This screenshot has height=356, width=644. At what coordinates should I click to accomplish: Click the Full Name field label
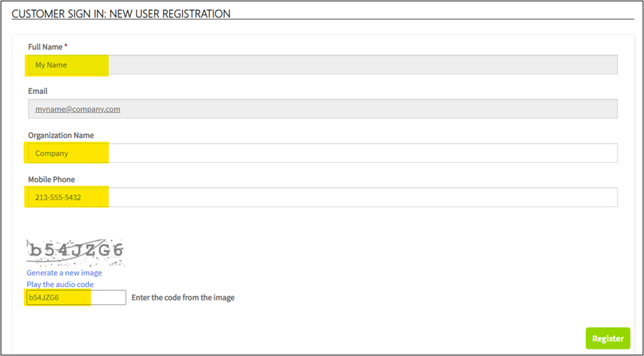pos(45,47)
